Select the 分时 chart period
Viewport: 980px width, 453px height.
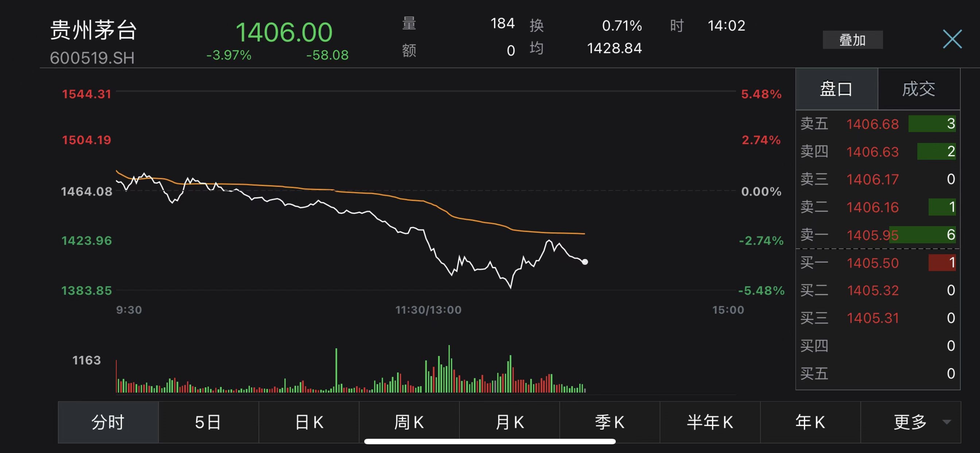pyautogui.click(x=108, y=422)
